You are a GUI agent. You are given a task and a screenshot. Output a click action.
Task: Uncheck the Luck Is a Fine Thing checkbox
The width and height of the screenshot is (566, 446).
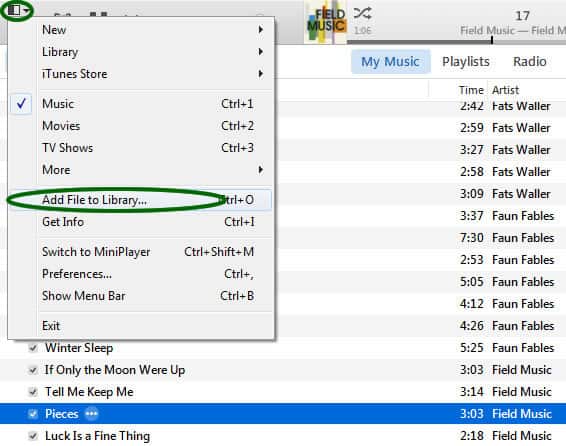pyautogui.click(x=33, y=436)
